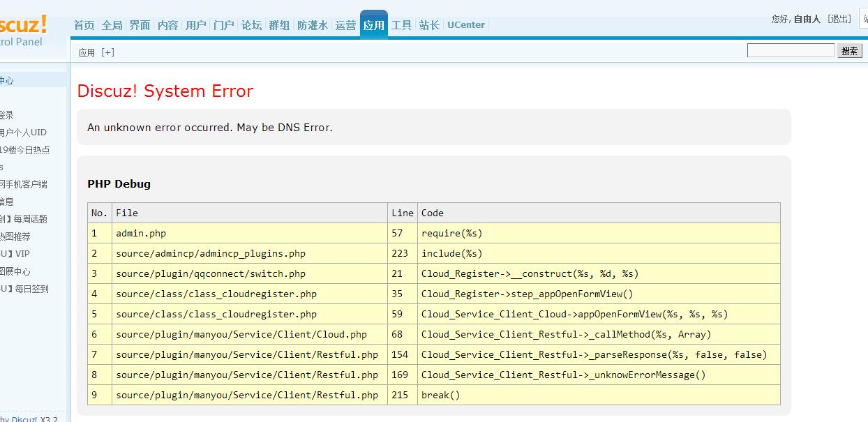Click the include(%s) code cell

point(599,253)
